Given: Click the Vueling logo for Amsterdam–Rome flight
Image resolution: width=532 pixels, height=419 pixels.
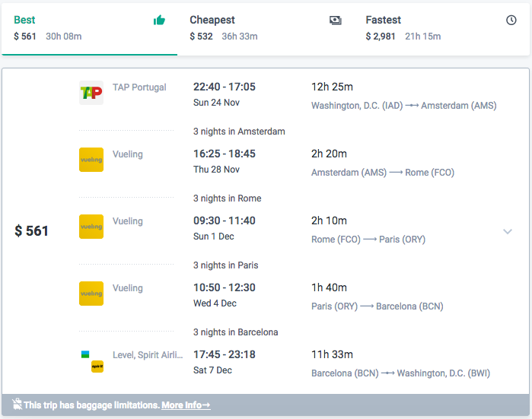Looking at the screenshot, I should coord(91,160).
